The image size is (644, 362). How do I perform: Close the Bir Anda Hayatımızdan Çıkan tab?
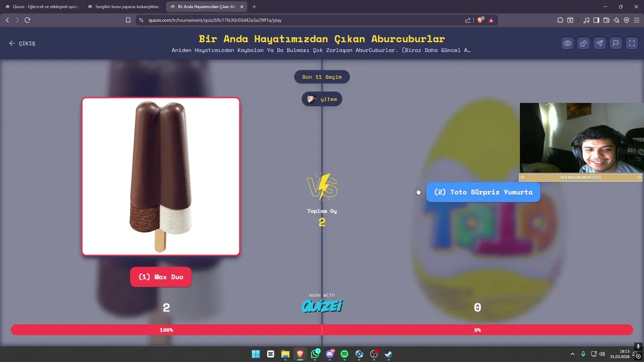[x=242, y=7]
